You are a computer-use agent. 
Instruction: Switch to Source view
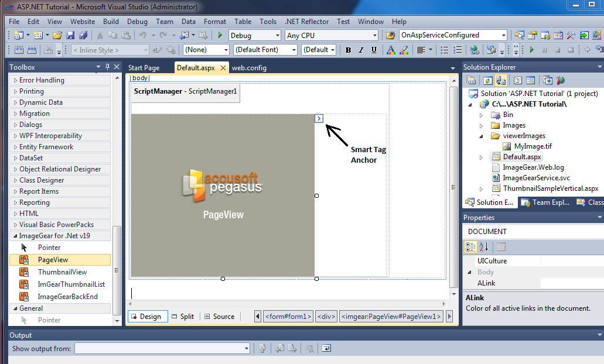[x=220, y=316]
